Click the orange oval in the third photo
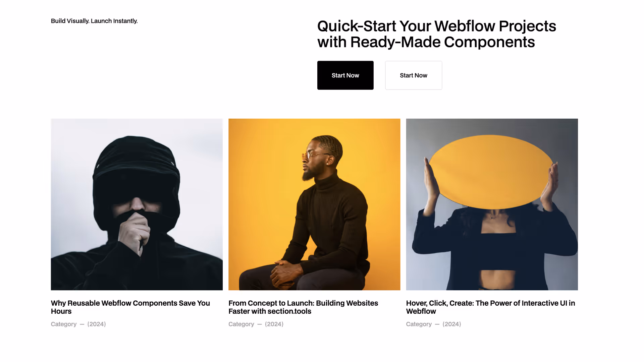 491,172
